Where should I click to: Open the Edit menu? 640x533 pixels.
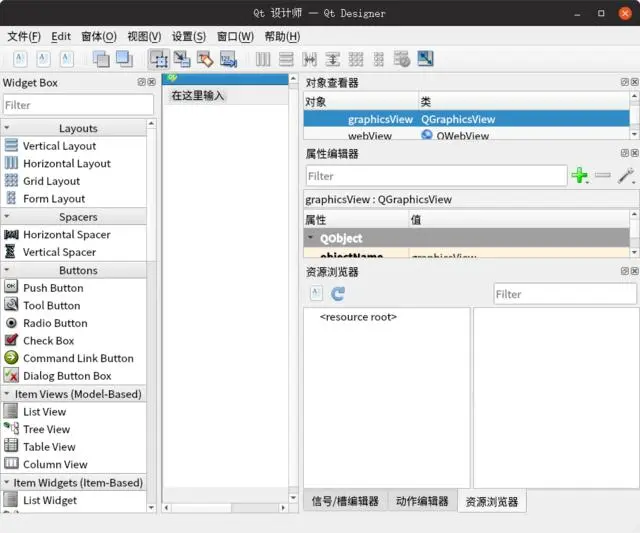pyautogui.click(x=61, y=37)
